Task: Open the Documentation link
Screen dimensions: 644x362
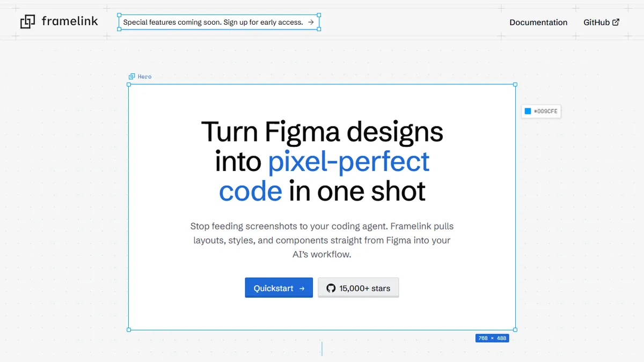Action: 538,23
